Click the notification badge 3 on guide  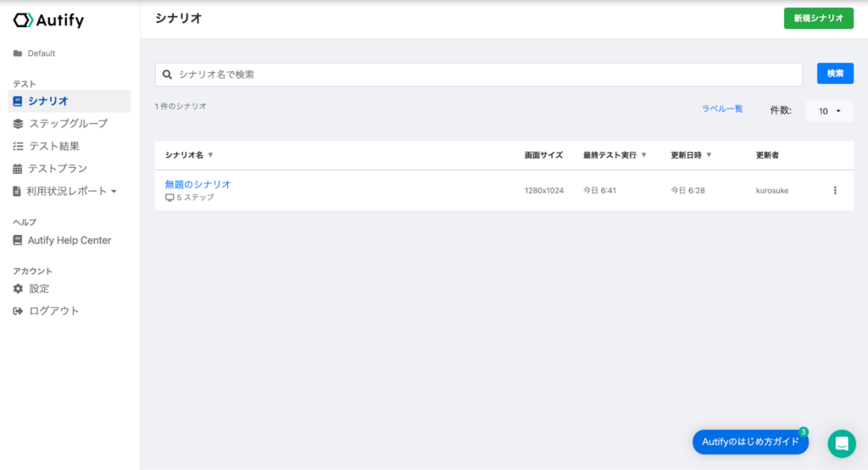click(x=804, y=432)
